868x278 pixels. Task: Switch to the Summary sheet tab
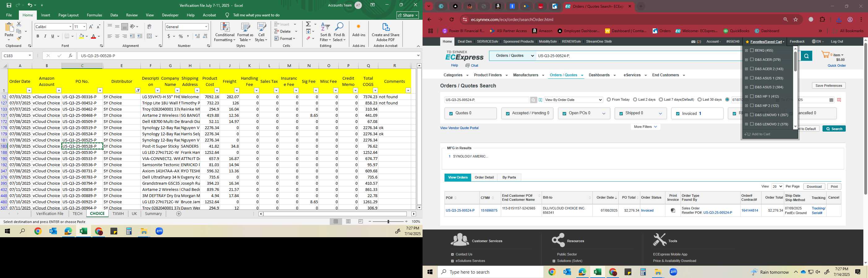(153, 214)
